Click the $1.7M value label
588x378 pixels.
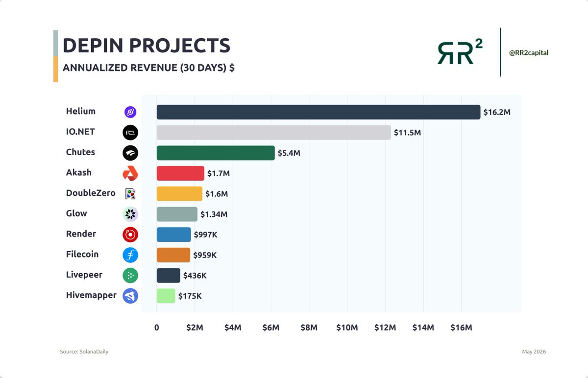pyautogui.click(x=219, y=173)
